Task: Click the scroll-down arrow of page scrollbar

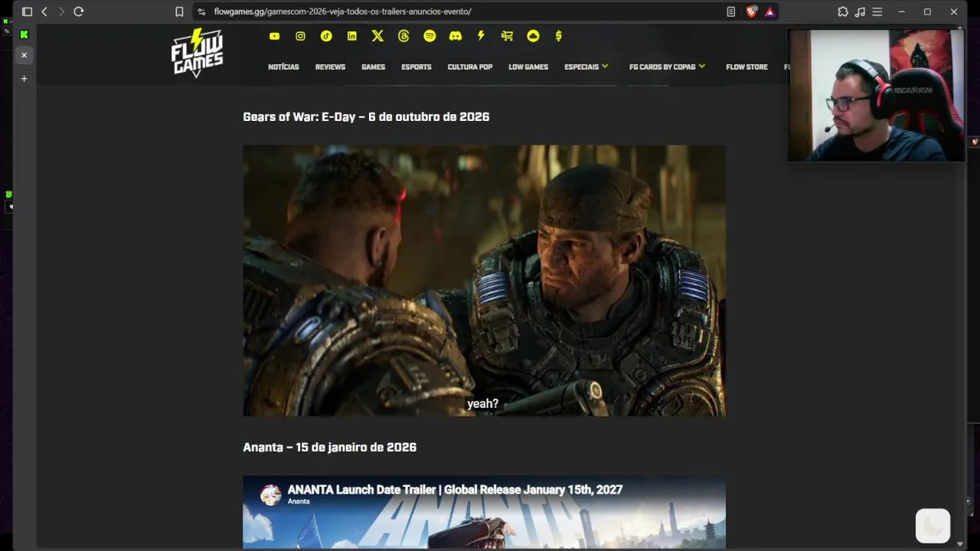Action: click(x=960, y=544)
